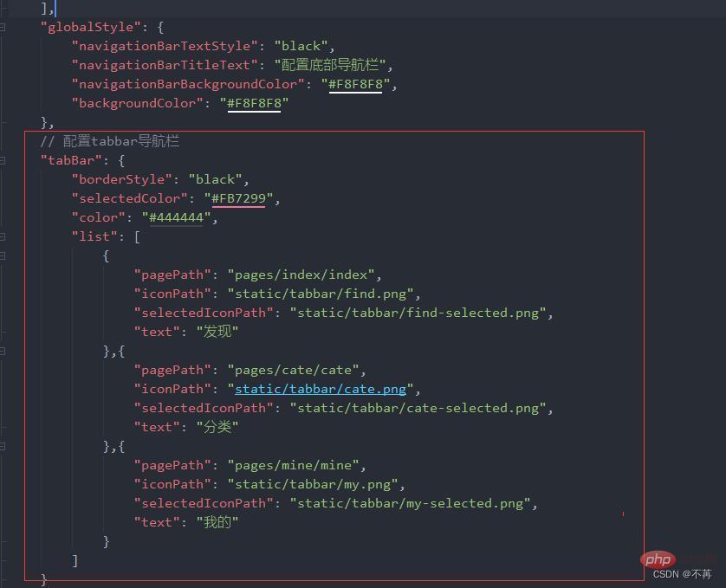Fold the pages/cate/cate item block

pos(3,351)
